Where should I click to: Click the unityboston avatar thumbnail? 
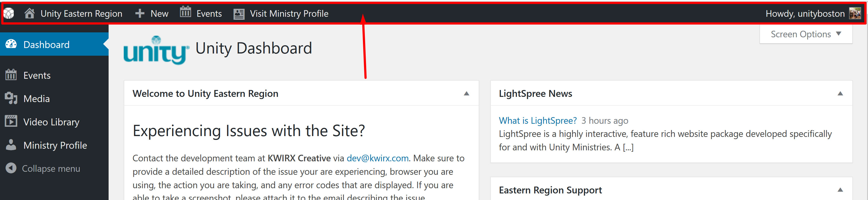coord(855,13)
